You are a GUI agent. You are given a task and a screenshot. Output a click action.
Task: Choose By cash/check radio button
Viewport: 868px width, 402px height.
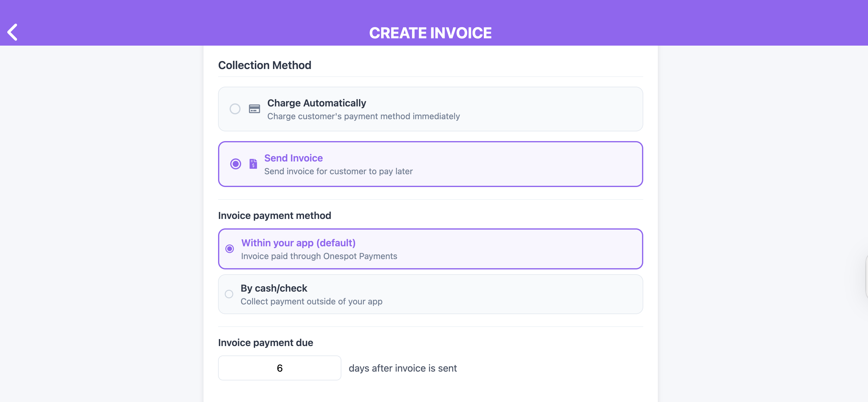click(229, 294)
